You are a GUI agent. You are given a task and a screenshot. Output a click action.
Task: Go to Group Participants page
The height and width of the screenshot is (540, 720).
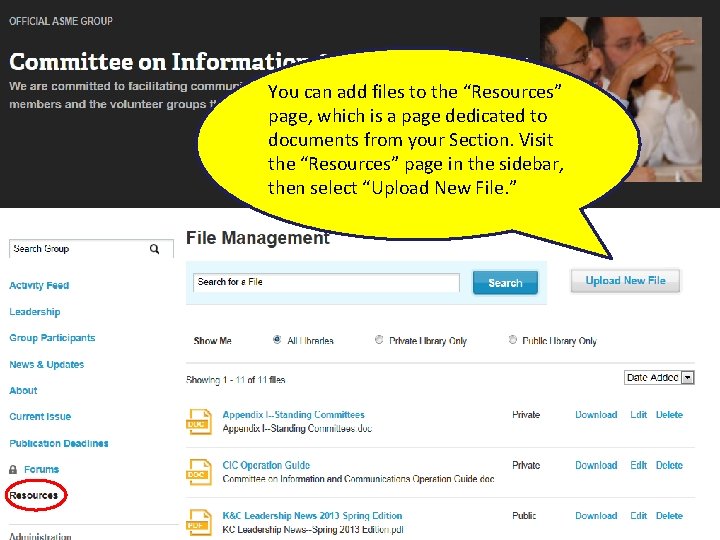point(52,338)
